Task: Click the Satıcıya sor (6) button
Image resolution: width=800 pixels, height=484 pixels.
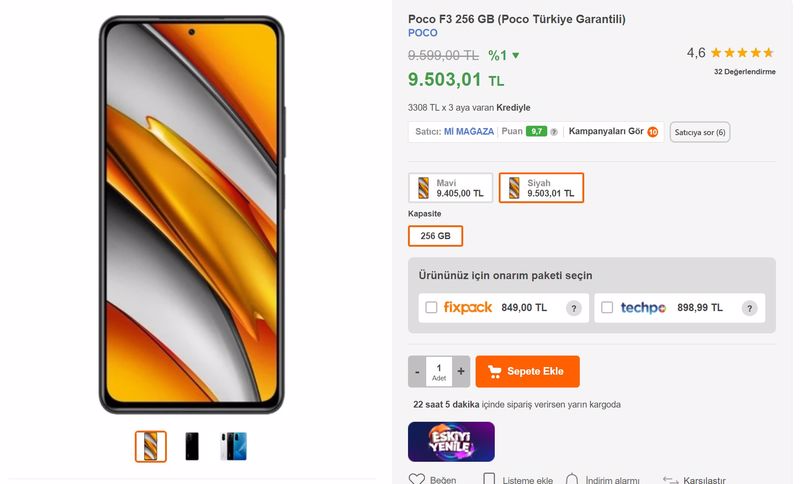Action: point(699,132)
